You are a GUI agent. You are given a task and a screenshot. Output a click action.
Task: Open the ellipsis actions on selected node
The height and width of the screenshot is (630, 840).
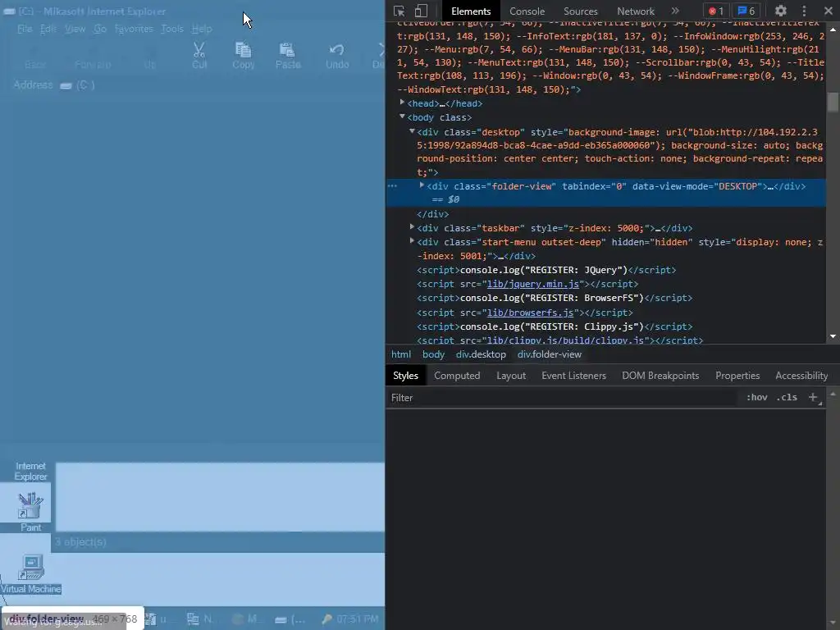(x=392, y=186)
